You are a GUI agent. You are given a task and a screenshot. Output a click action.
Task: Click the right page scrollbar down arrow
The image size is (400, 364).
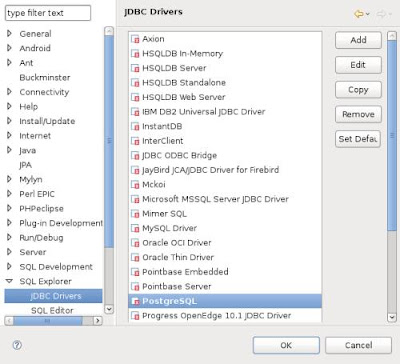pyautogui.click(x=392, y=317)
